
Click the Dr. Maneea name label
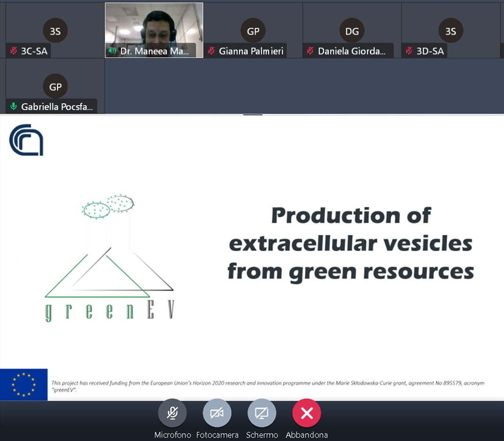click(x=154, y=51)
